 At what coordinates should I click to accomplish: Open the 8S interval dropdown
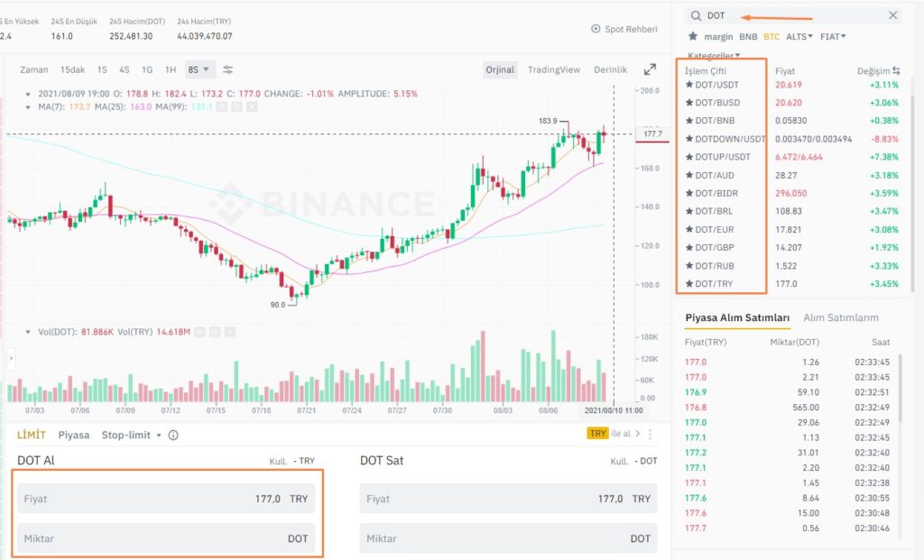199,69
